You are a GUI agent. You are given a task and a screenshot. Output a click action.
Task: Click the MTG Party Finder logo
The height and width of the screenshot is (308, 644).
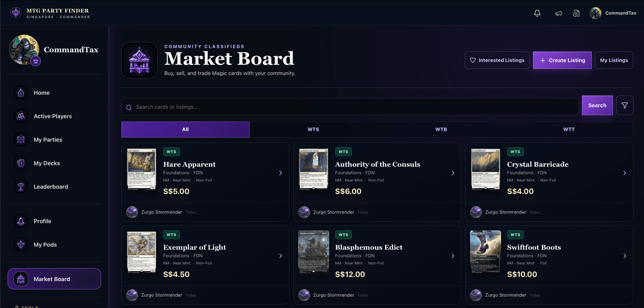16,13
